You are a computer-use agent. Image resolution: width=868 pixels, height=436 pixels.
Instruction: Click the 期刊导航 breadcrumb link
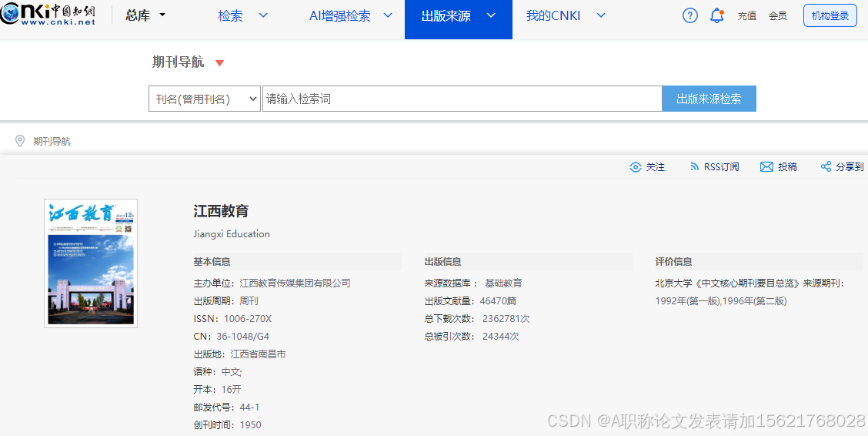[52, 141]
